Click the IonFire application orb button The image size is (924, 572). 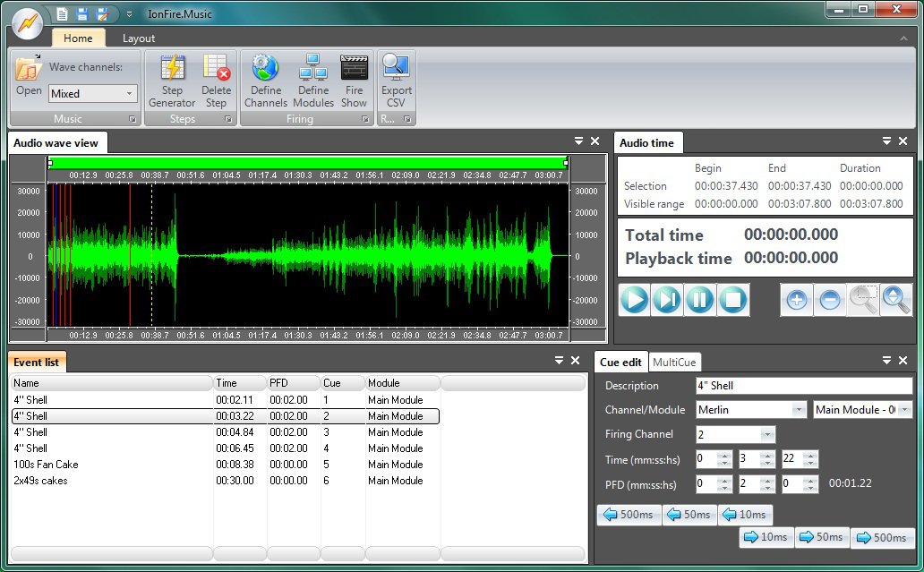[x=28, y=23]
